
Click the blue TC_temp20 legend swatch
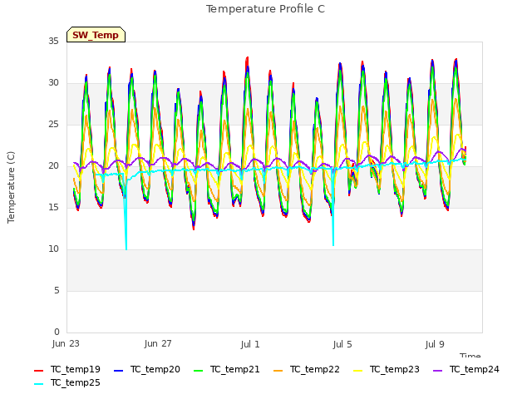118,371
